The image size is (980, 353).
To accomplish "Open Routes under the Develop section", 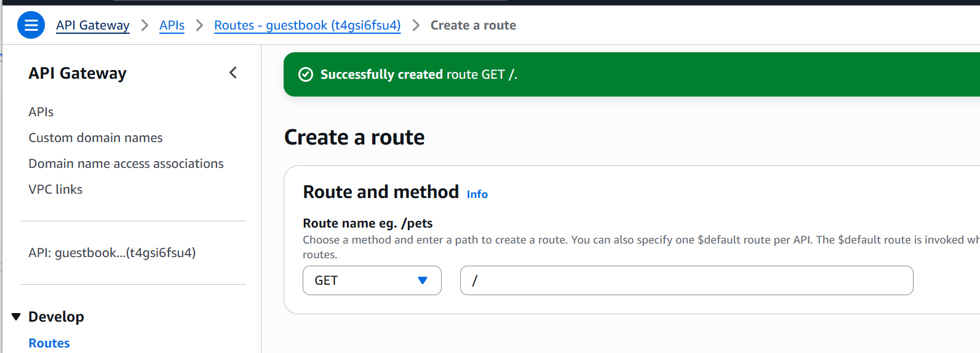I will (49, 343).
